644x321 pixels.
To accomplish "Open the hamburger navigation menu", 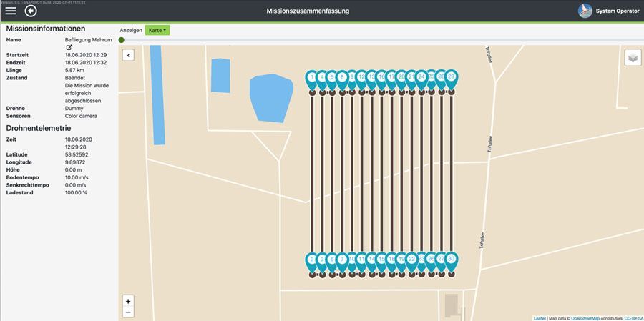I will [11, 11].
